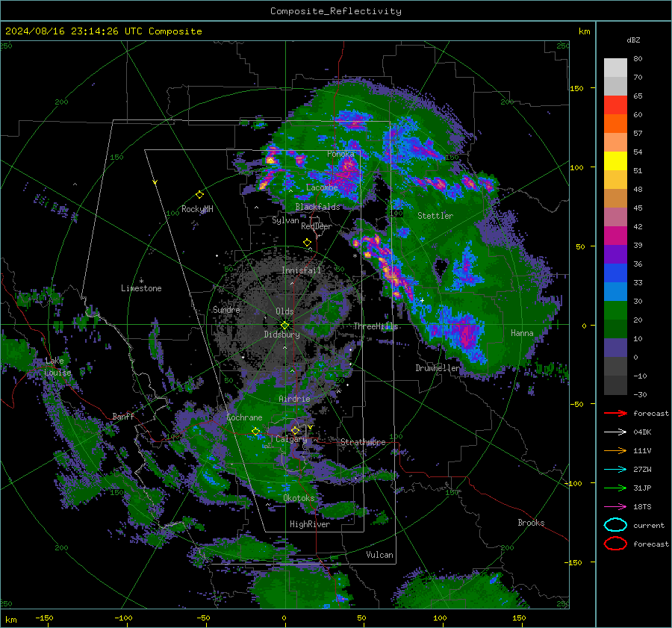This screenshot has height=628, width=672.
Task: Click the Ponoka city label
Action: click(x=340, y=154)
